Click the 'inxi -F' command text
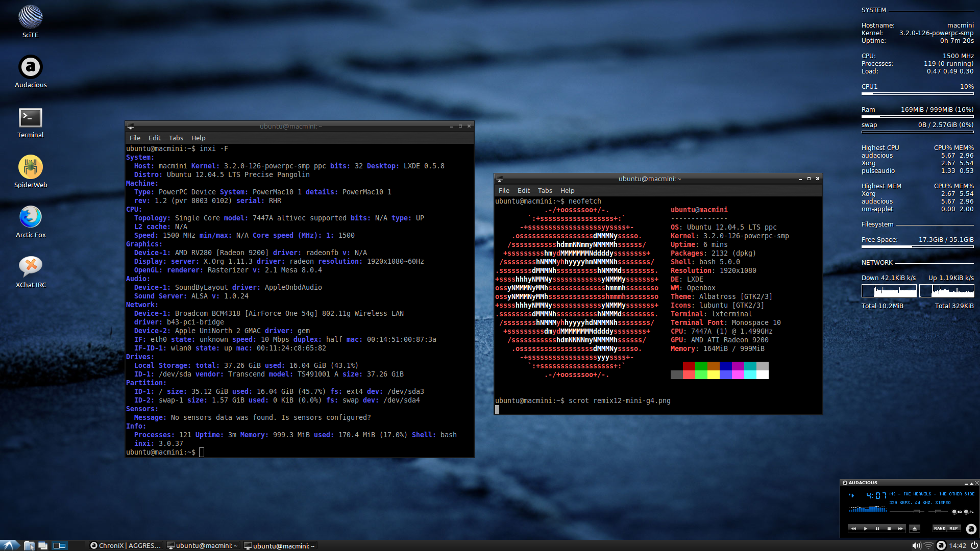Viewport: 980px width, 551px height. coord(214,148)
